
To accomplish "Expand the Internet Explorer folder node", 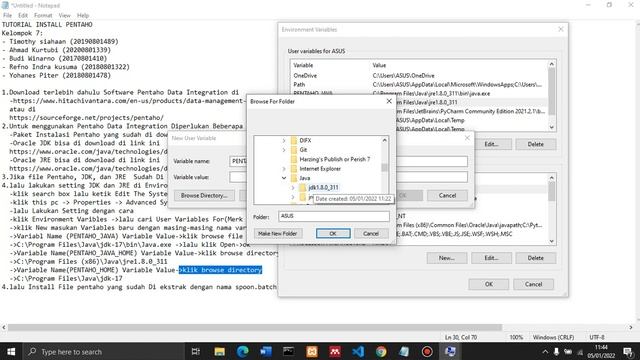I will (284, 169).
